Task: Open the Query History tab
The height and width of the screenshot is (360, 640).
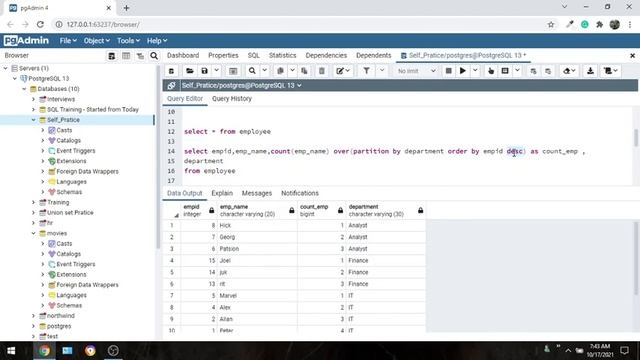Action: tap(232, 99)
